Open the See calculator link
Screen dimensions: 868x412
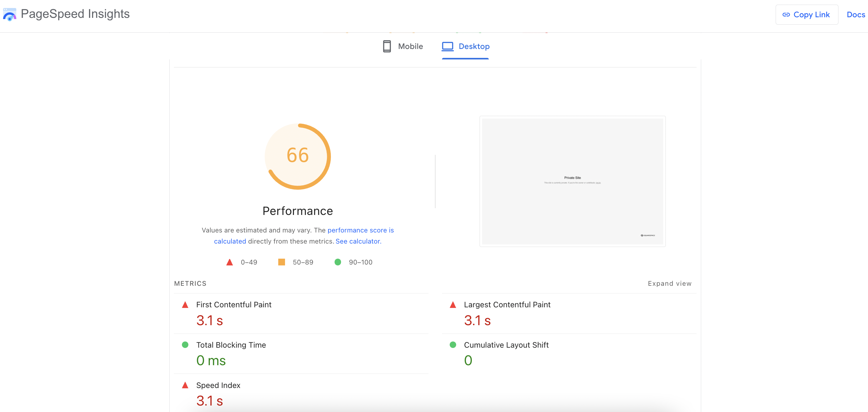point(358,241)
